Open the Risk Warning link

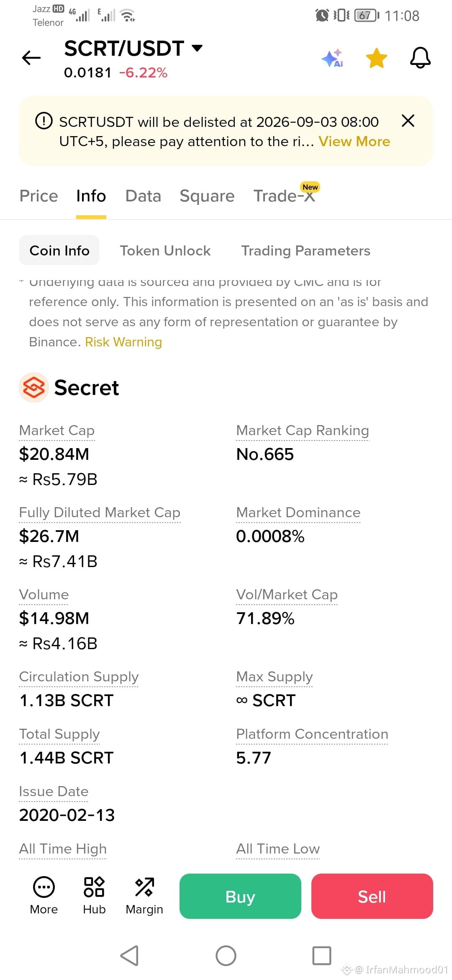click(x=123, y=342)
